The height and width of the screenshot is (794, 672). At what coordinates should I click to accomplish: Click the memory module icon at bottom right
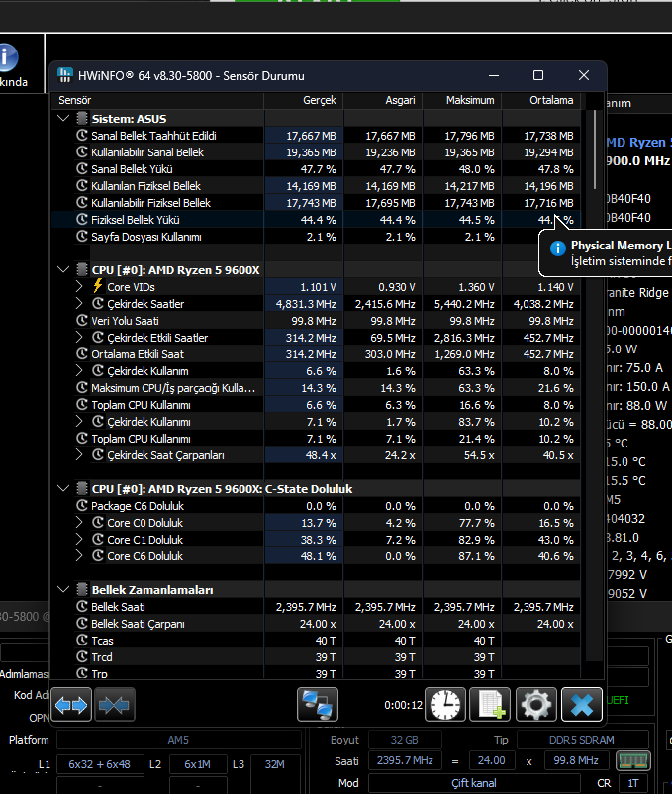tap(633, 760)
